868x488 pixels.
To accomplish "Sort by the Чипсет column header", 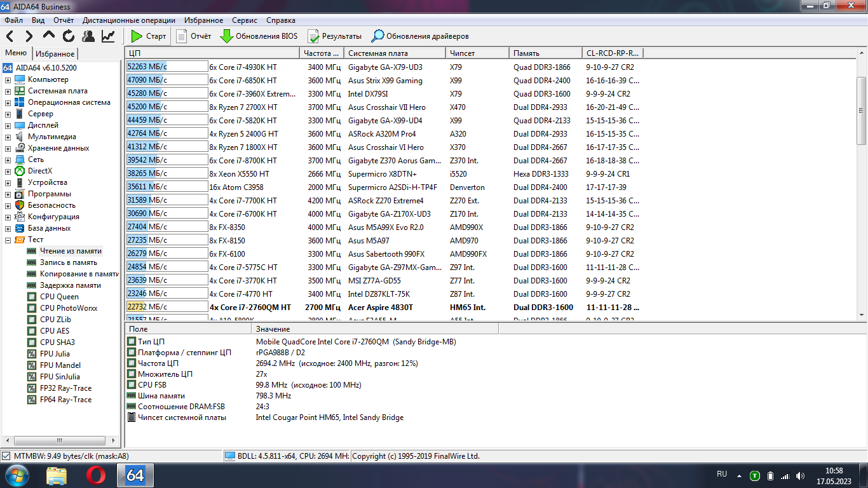I will 477,53.
